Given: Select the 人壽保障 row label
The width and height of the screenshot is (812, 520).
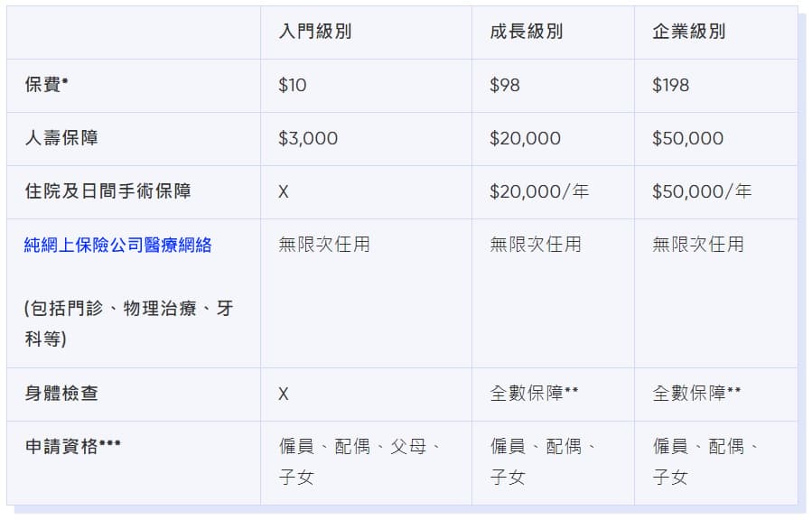Looking at the screenshot, I should coord(61,138).
